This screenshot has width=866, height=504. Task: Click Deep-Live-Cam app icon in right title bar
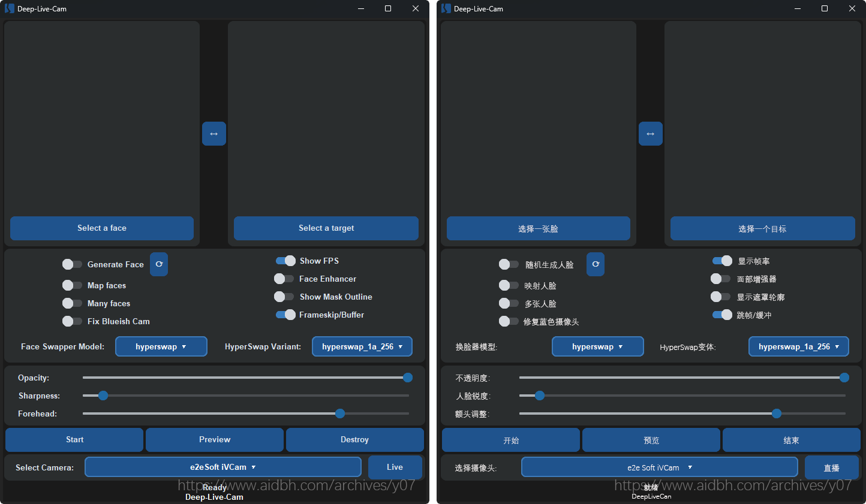coord(446,8)
